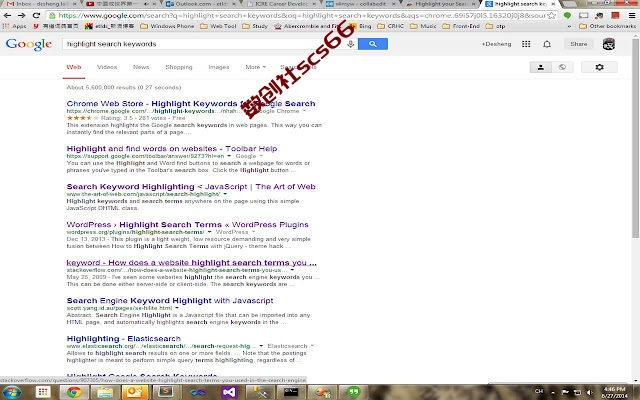Open Windows Explorer from the taskbar

point(105,392)
